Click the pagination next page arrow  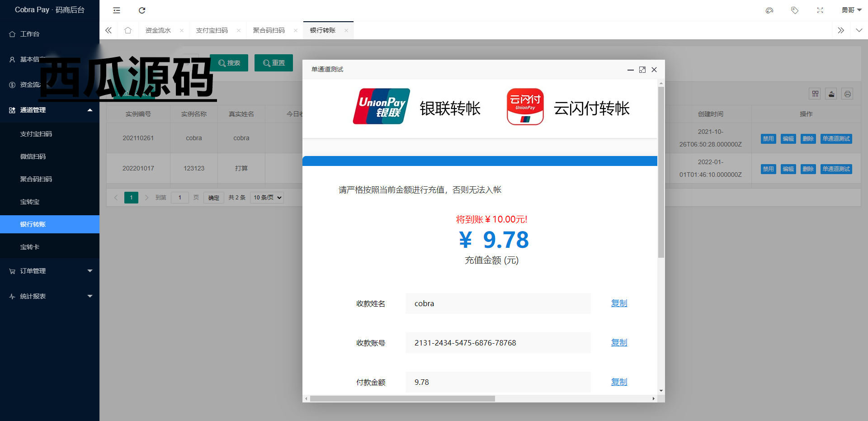(146, 198)
